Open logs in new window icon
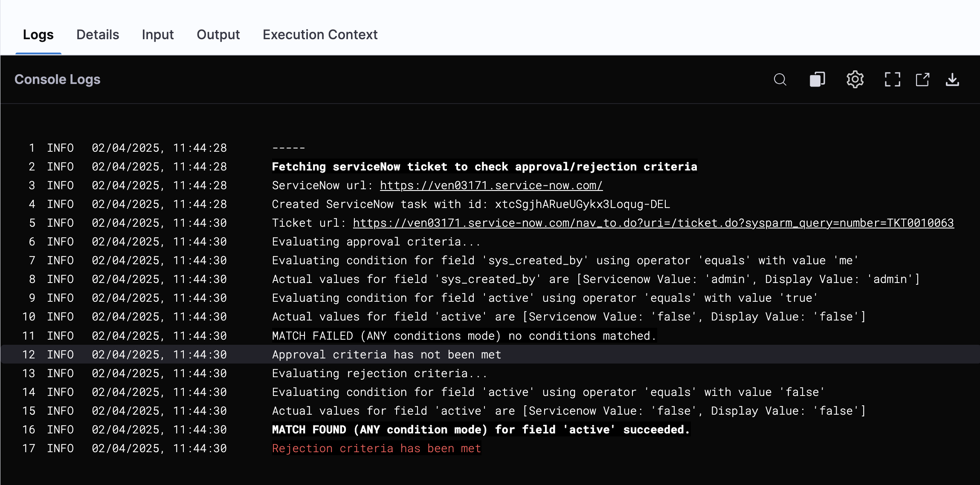Screen dimensions: 980x485 click(922, 80)
